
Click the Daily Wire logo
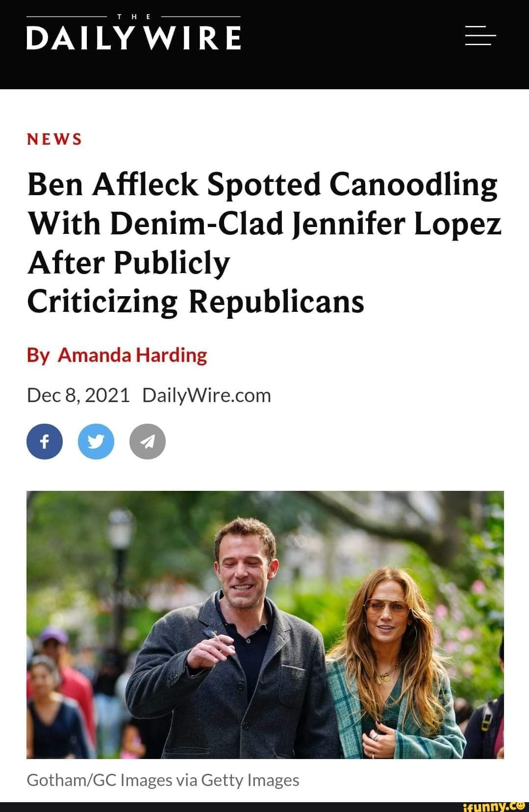[x=133, y=38]
